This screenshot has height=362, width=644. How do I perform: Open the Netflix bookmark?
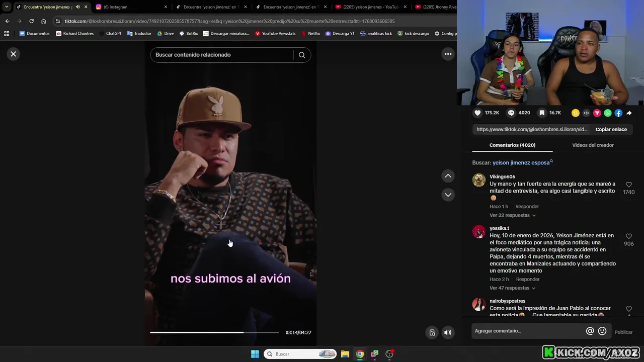310,34
